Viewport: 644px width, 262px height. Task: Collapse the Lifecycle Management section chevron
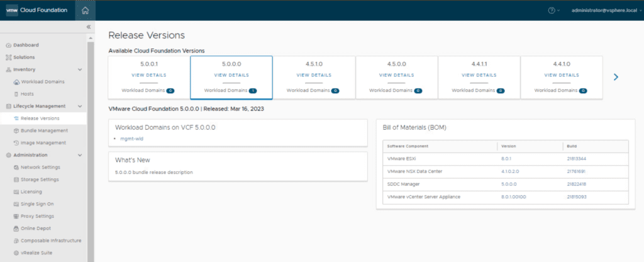(80, 106)
